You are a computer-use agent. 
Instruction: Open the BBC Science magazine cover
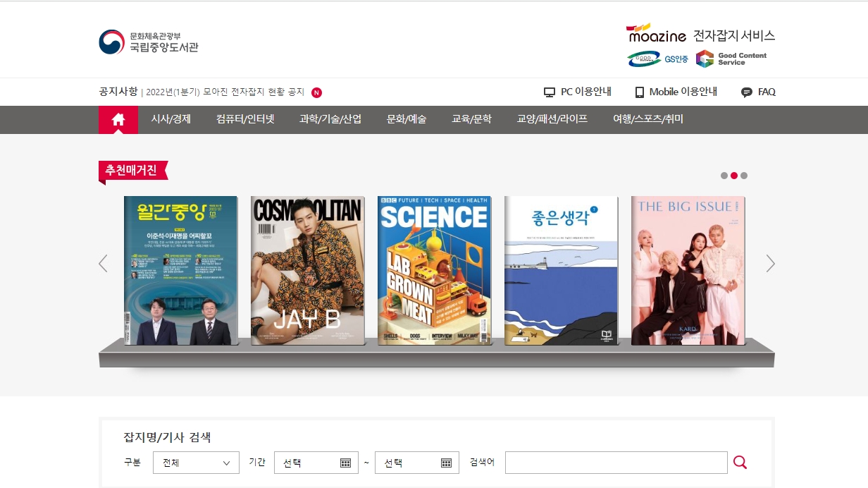click(x=435, y=271)
